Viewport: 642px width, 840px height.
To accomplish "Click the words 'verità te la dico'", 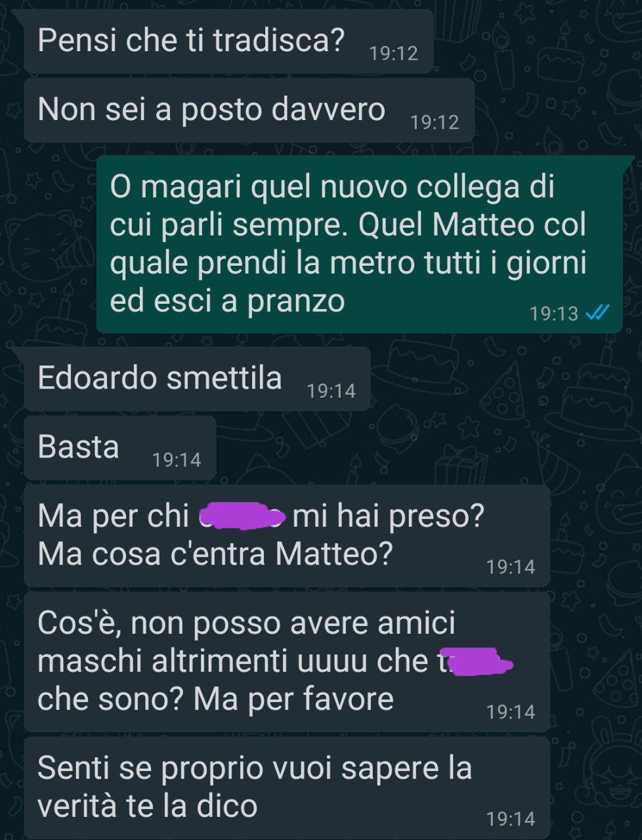I will click(147, 807).
